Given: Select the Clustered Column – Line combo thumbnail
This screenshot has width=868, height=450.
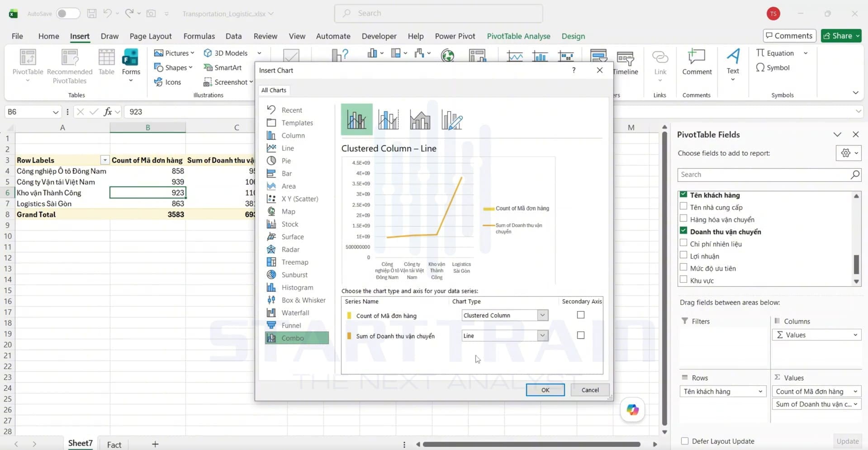Looking at the screenshot, I should click(356, 120).
